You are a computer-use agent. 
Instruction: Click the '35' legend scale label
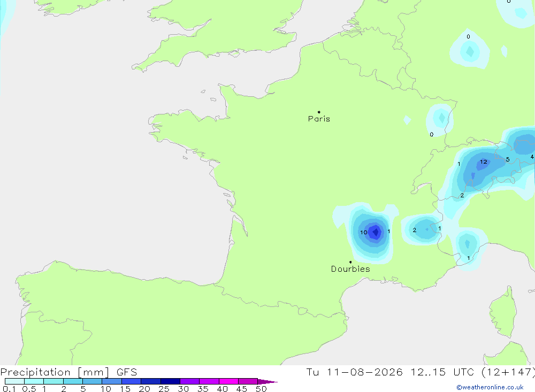pyautogui.click(x=203, y=389)
